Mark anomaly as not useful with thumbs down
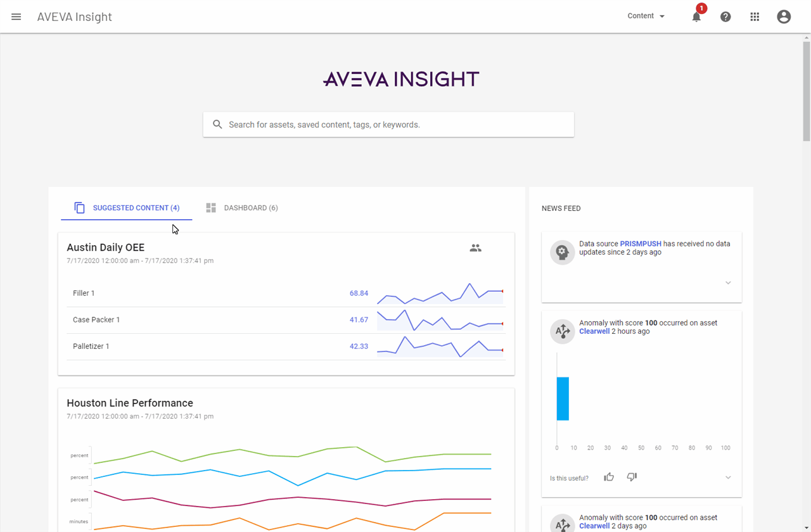This screenshot has height=532, width=811. pyautogui.click(x=632, y=477)
